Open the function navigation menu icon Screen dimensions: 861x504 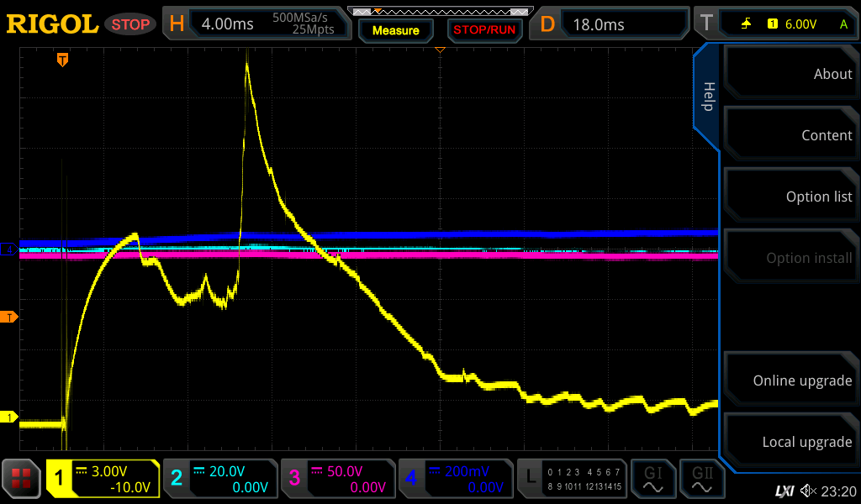20,479
